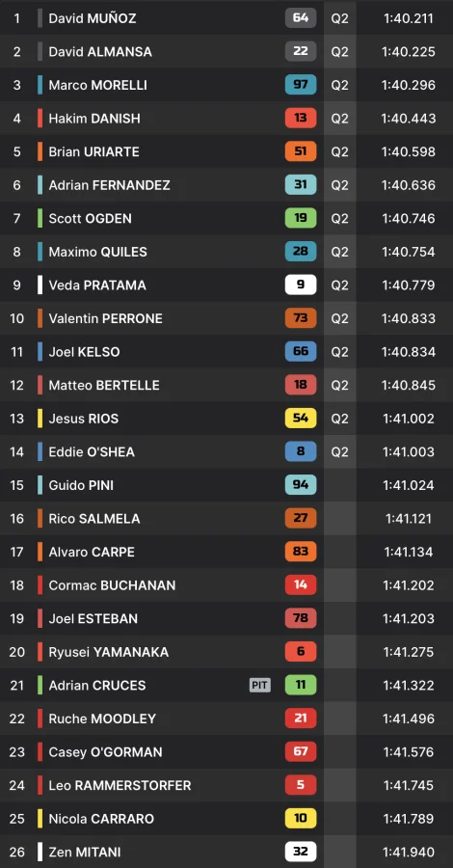Viewport: 453px width, 868px height.
Task: Select the Q2 tag beside Eddie O'Shea
Action: [339, 451]
